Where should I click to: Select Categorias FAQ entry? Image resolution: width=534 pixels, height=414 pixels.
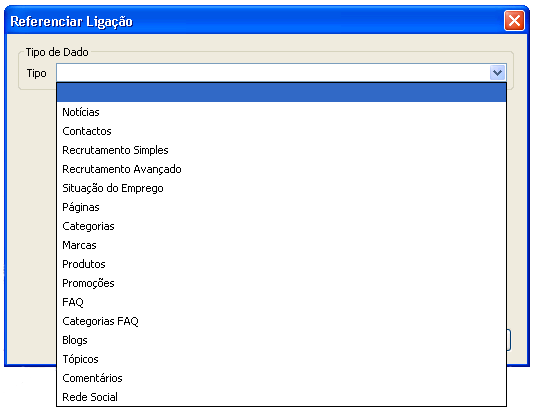[281, 321]
